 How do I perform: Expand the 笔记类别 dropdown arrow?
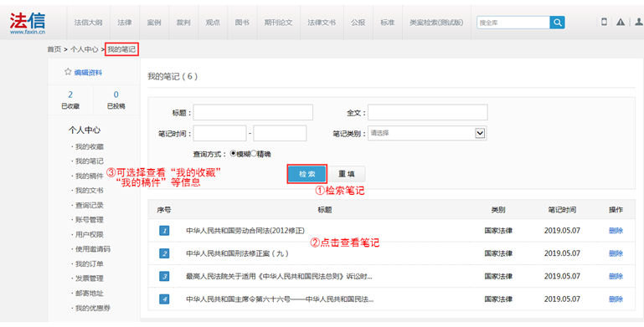click(x=479, y=133)
